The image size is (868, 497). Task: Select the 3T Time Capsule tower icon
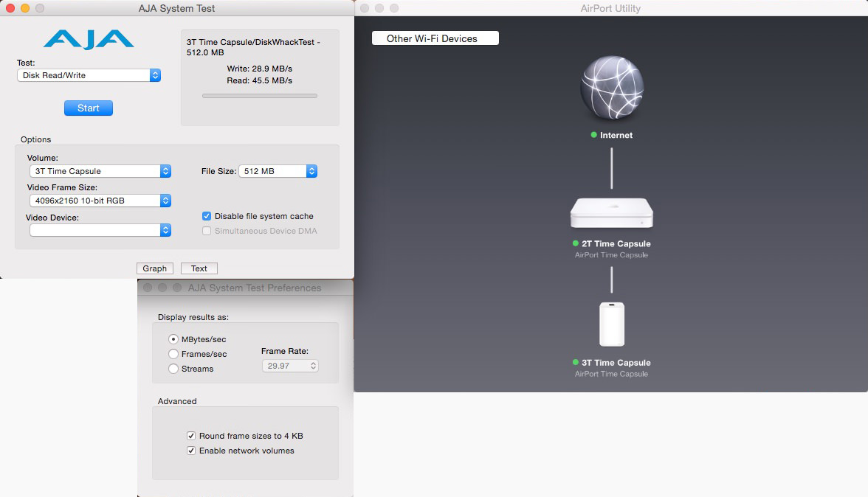pos(612,324)
